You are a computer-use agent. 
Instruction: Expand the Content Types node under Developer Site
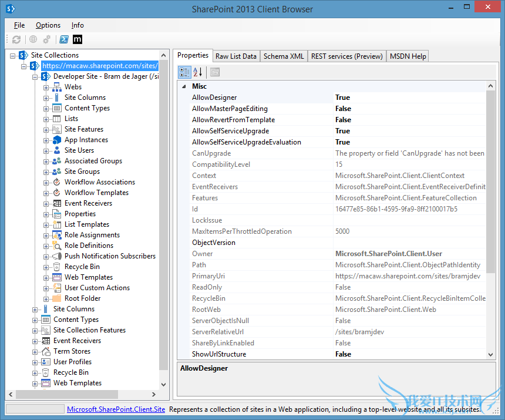click(46, 109)
